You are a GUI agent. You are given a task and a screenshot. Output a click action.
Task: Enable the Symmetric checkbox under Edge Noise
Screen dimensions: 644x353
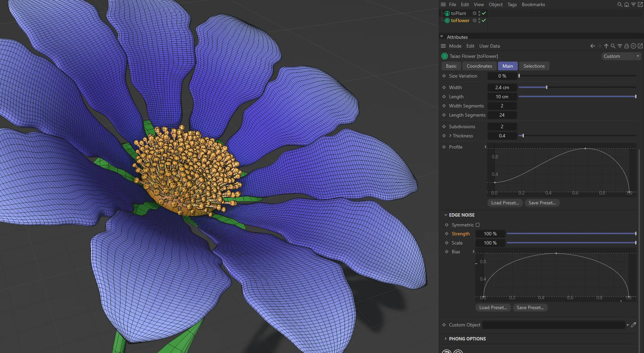coord(478,225)
